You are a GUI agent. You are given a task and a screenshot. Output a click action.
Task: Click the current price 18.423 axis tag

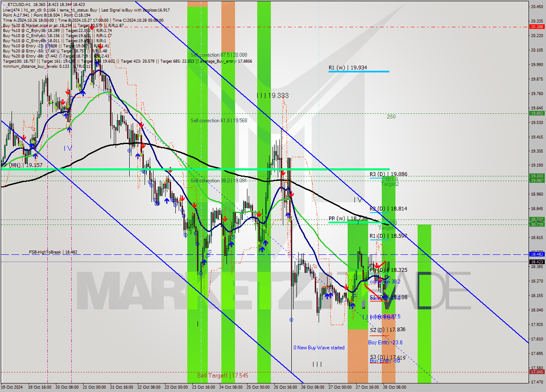[537, 262]
